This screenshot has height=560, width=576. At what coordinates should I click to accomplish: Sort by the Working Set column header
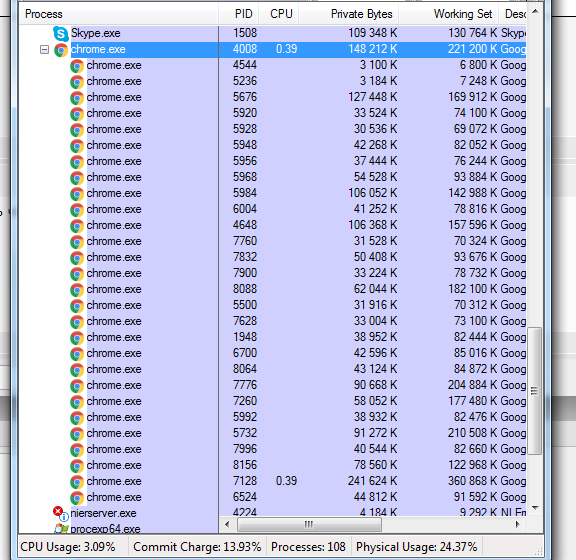click(449, 14)
